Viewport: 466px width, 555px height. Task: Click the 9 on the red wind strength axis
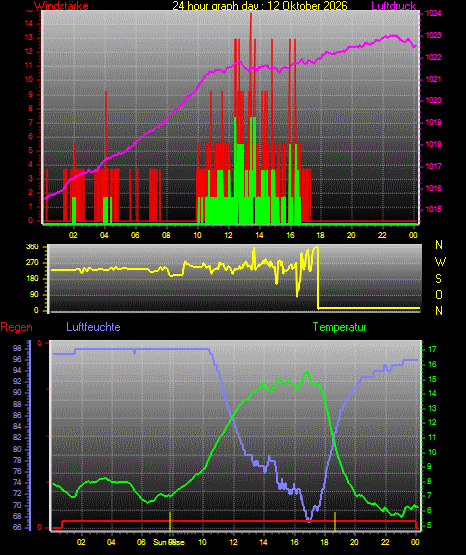[30, 94]
